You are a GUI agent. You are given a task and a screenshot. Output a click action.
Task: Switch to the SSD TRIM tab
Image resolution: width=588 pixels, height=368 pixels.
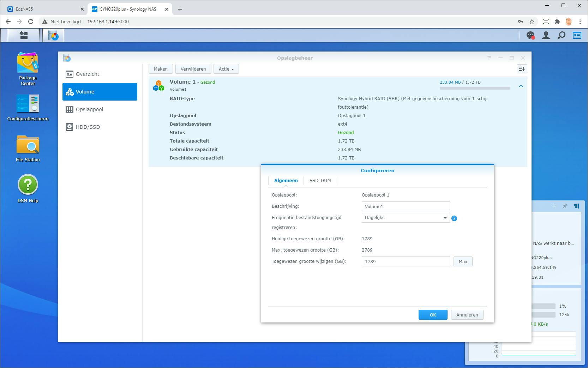[x=320, y=181]
